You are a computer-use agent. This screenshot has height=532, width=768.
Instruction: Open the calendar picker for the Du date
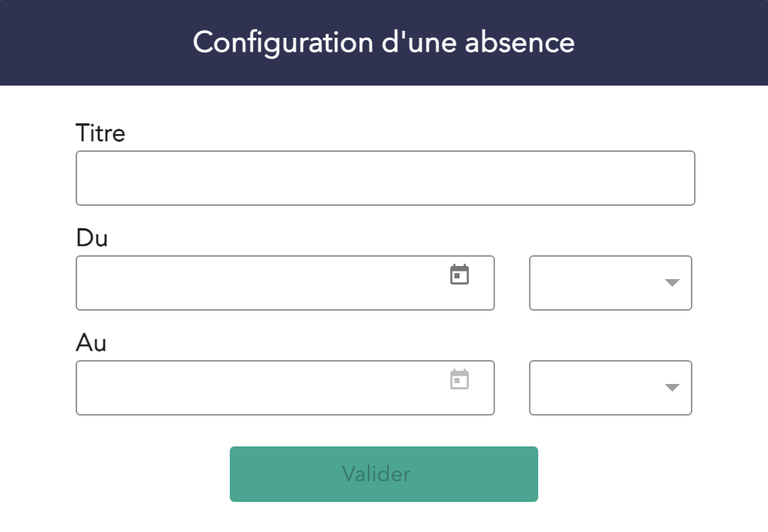tap(460, 274)
